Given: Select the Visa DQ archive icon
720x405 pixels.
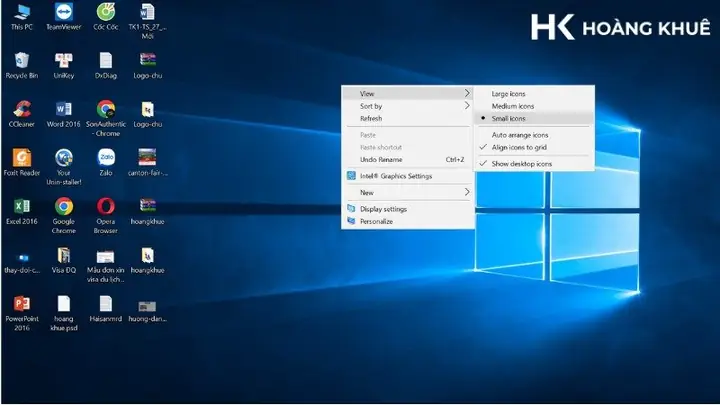Looking at the screenshot, I should tap(63, 260).
